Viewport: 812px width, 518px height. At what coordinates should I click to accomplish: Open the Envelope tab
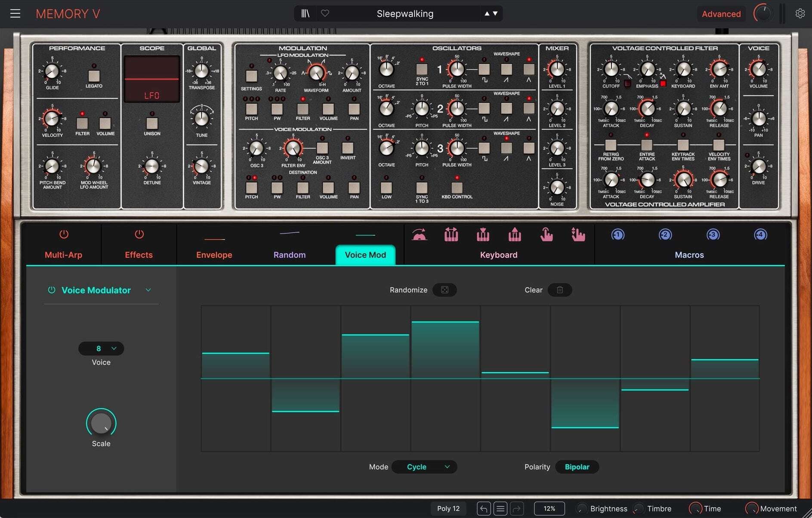pyautogui.click(x=214, y=255)
